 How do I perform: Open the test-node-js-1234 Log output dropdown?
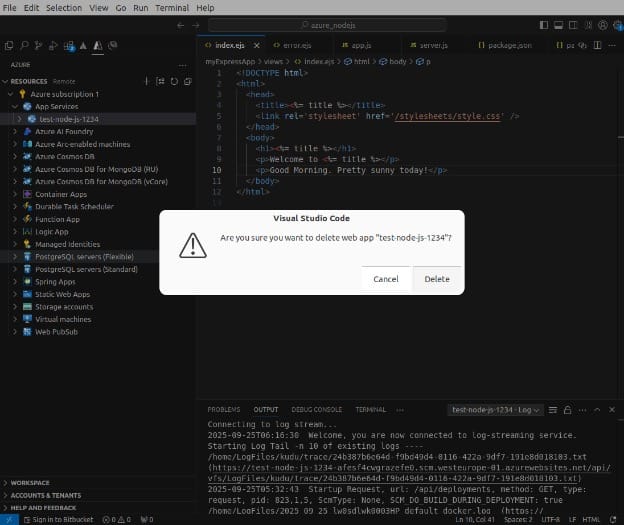[495, 410]
